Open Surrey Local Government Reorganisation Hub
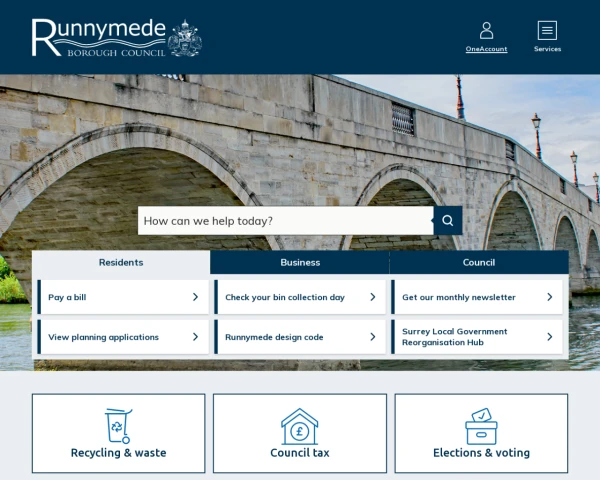 pos(477,337)
